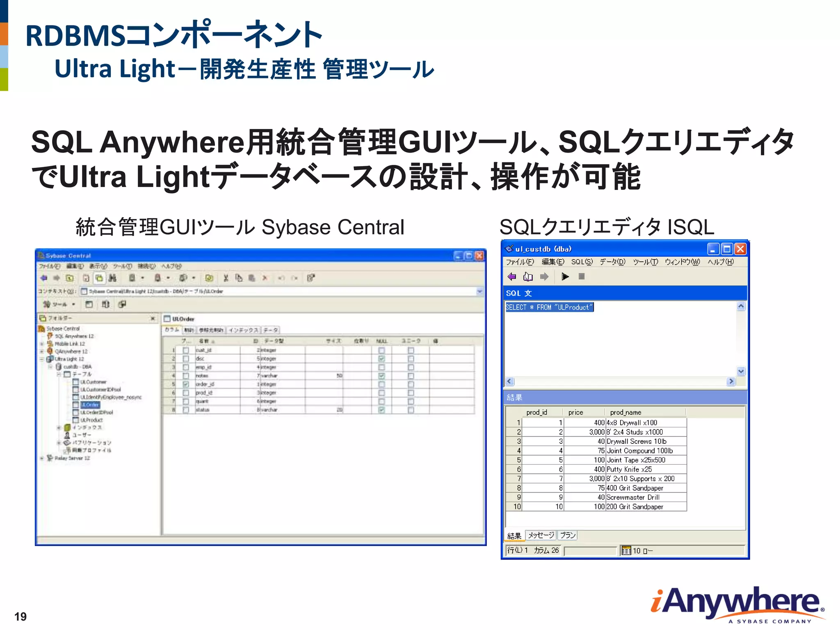Toggle the unique checkbox for quant
Screen dimensions: 840x630
pyautogui.click(x=411, y=402)
